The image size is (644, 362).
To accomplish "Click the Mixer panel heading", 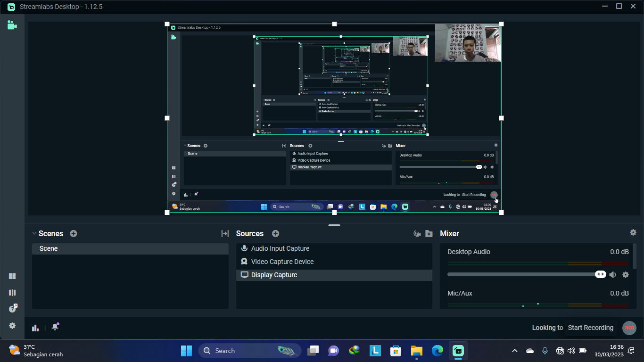I will pyautogui.click(x=449, y=233).
